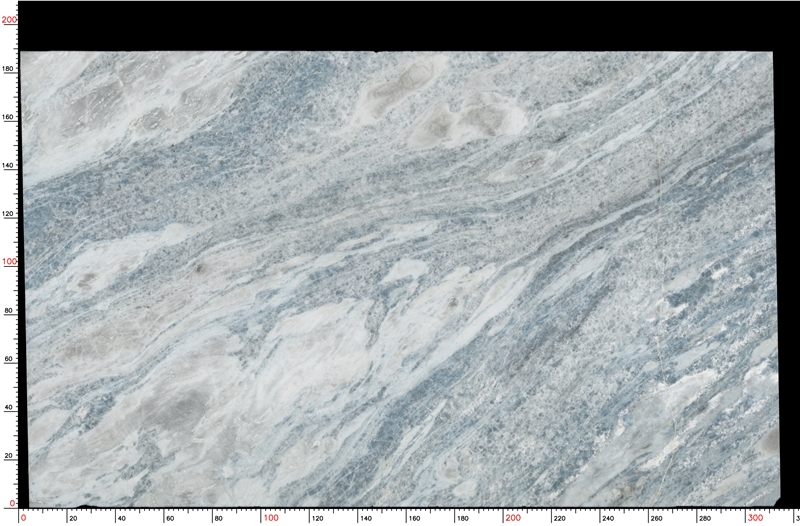800x526 pixels.
Task: Select the 0 mark on vertical ruler
Action: (x=13, y=504)
